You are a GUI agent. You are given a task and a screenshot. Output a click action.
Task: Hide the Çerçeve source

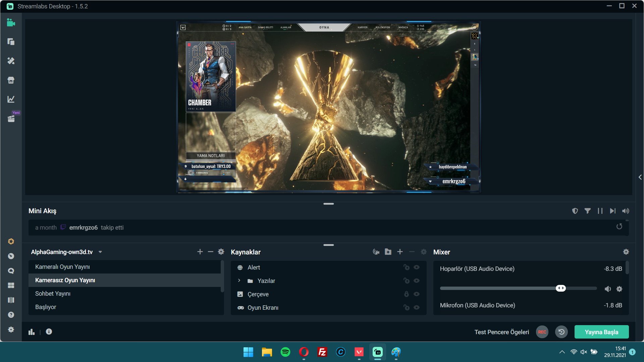tap(417, 294)
